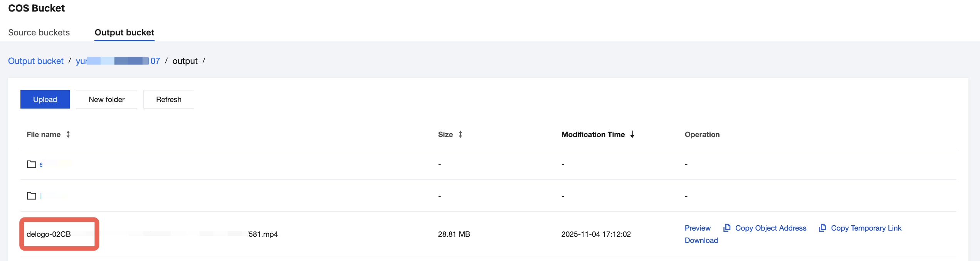
Task: Go to the bucket name breadcrumb link
Action: click(118, 61)
